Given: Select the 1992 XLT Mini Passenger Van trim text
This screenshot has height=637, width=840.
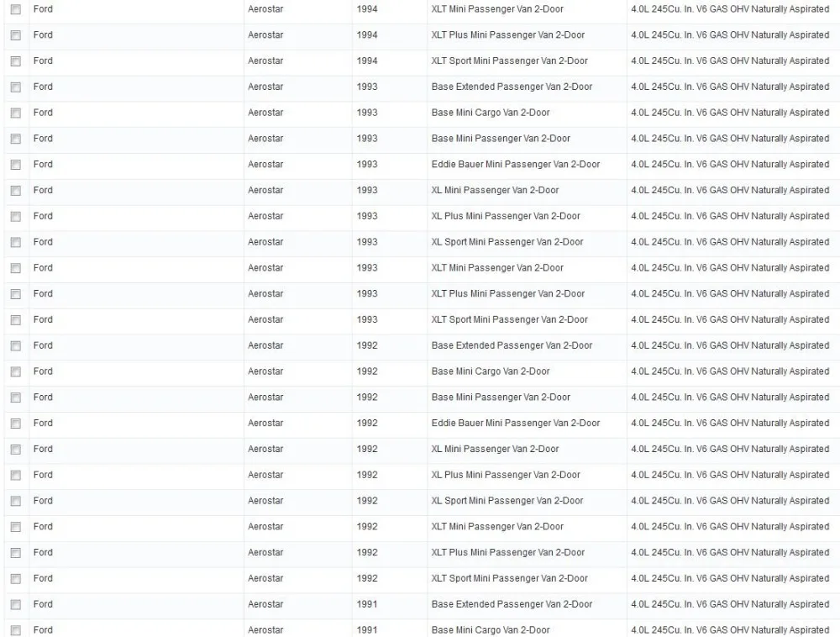Looking at the screenshot, I should [x=497, y=527].
